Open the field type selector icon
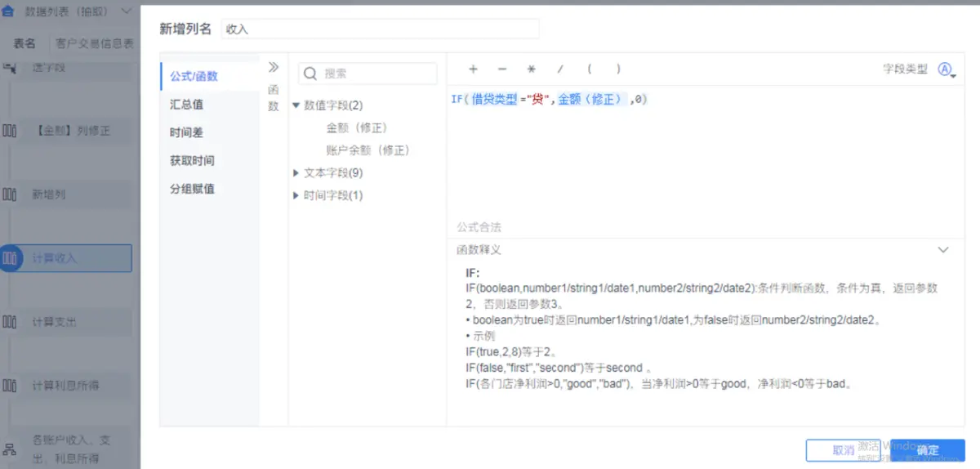The image size is (980, 469). 946,70
